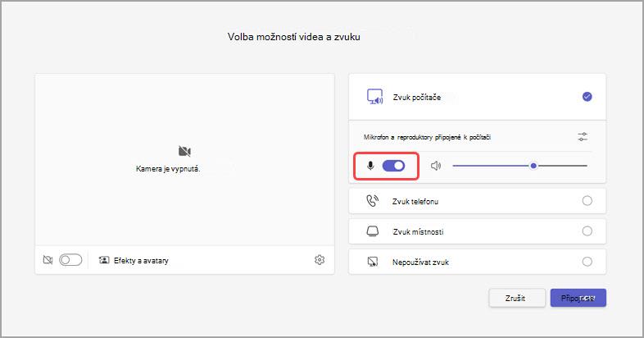644x338 pixels.
Task: Select Zvuk telefonu radio button
Action: click(587, 201)
